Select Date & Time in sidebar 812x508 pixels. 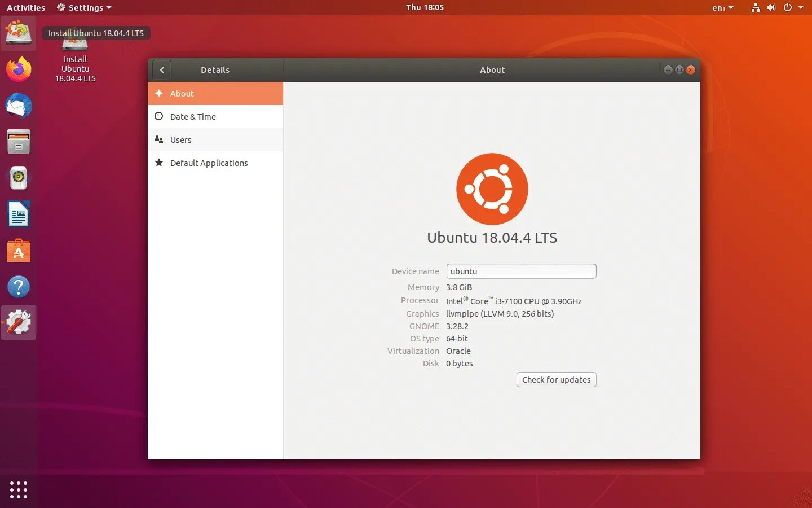[215, 117]
